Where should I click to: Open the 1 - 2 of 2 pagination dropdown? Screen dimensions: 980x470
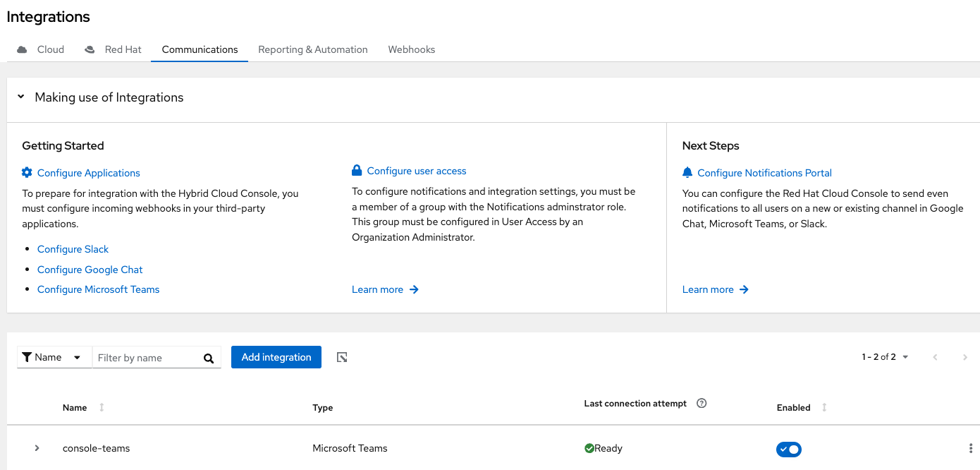[x=885, y=357]
